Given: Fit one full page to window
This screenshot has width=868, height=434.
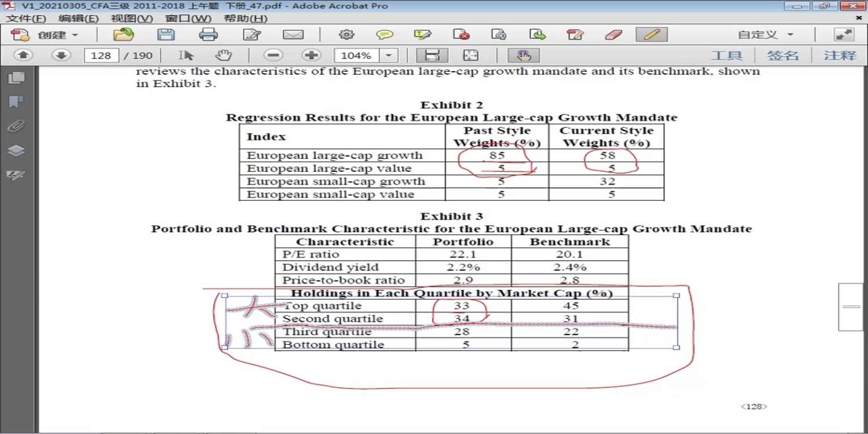Looking at the screenshot, I should (470, 56).
